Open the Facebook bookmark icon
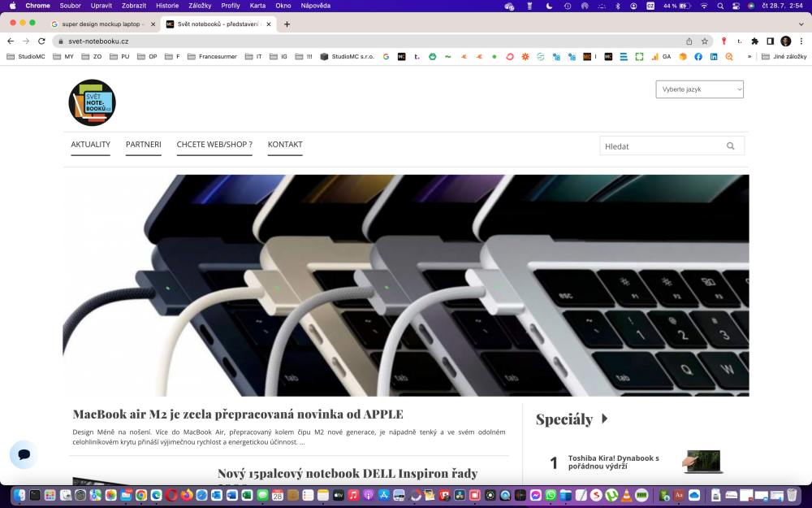Viewport: 812px width, 508px height. 697,57
